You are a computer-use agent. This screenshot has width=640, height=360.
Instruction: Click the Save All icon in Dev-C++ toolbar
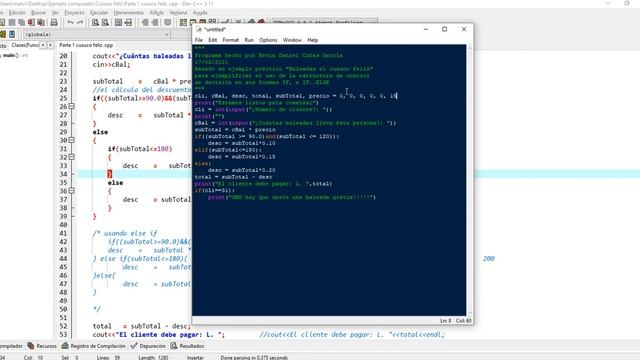[x=22, y=22]
